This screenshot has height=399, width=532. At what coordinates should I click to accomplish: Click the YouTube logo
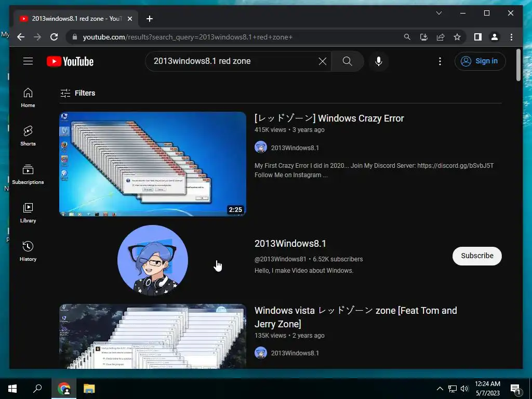pyautogui.click(x=70, y=61)
